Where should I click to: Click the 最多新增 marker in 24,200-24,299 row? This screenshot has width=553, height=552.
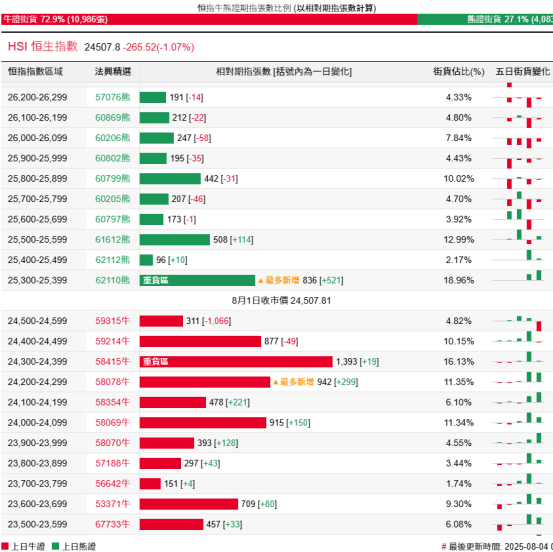click(x=293, y=382)
